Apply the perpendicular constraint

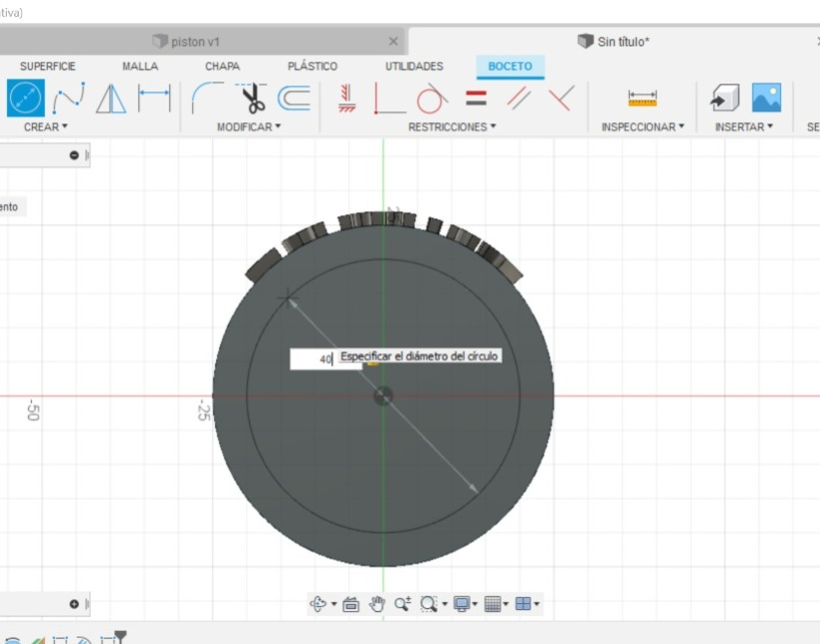[561, 98]
